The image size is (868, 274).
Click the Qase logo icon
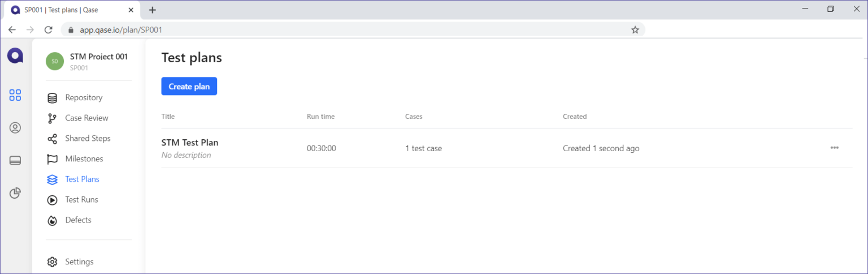(15, 55)
